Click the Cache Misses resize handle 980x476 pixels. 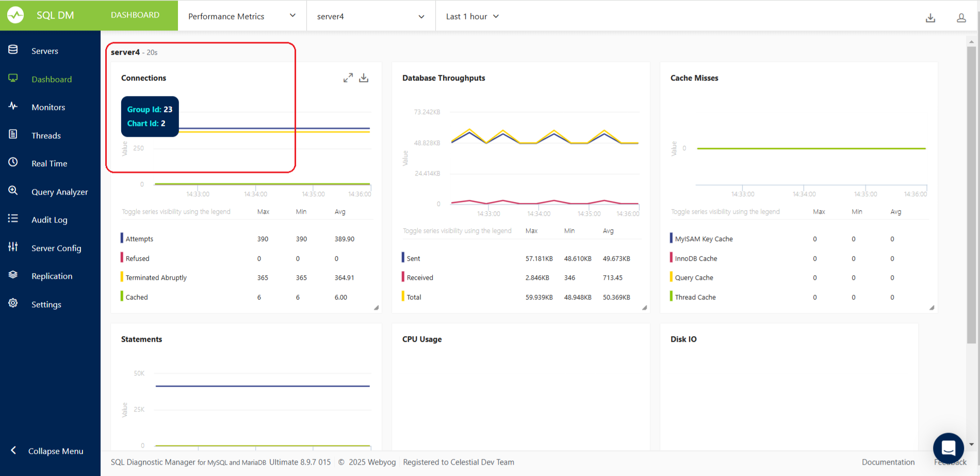coord(932,308)
